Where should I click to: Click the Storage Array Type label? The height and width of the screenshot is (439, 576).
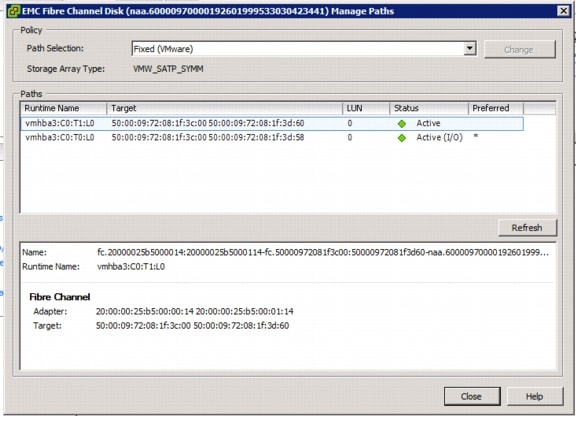66,69
